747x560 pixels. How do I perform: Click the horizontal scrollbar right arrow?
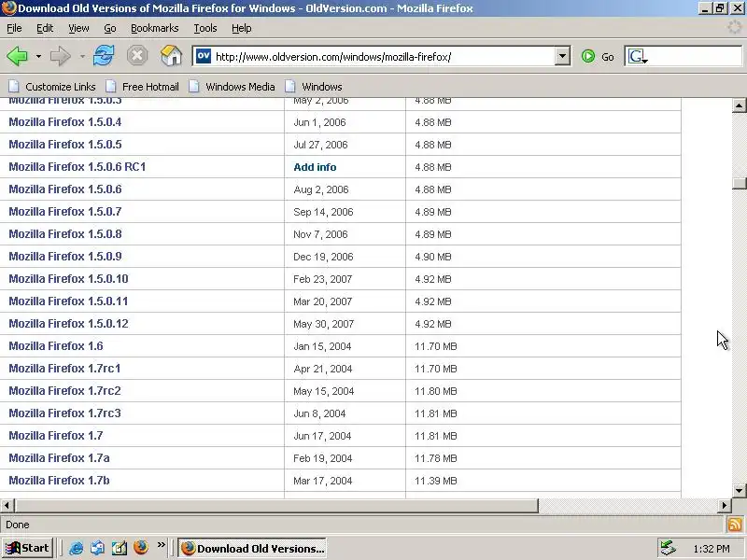tap(725, 505)
